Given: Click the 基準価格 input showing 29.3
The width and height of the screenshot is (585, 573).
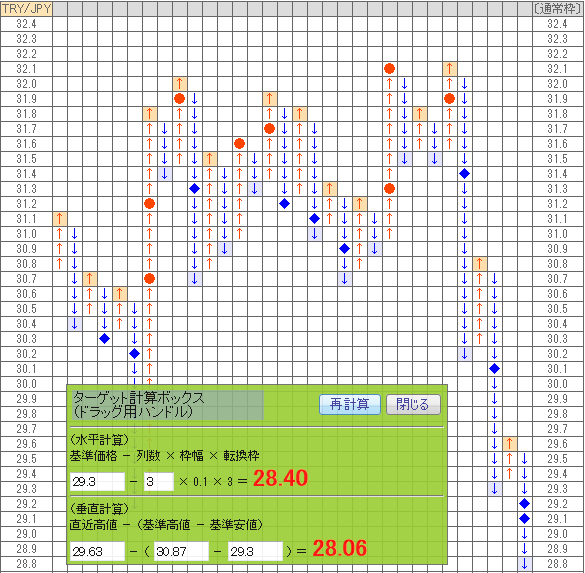Looking at the screenshot, I should [x=97, y=482].
